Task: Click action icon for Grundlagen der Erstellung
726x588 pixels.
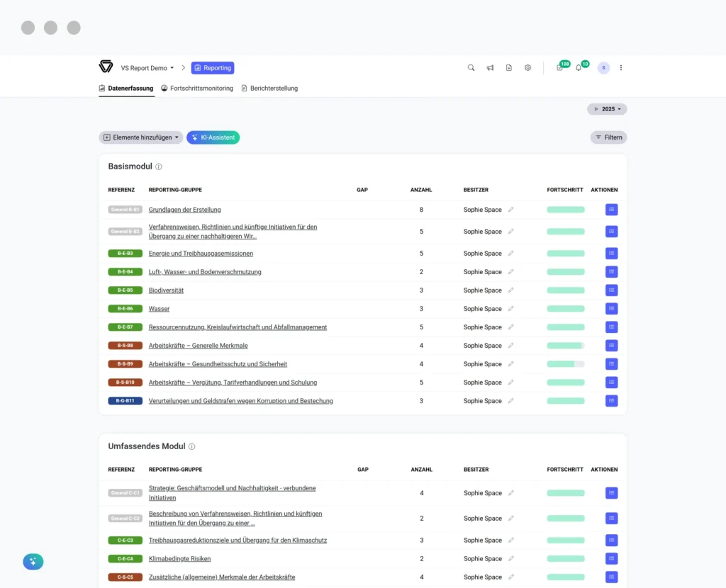Action: coord(611,210)
